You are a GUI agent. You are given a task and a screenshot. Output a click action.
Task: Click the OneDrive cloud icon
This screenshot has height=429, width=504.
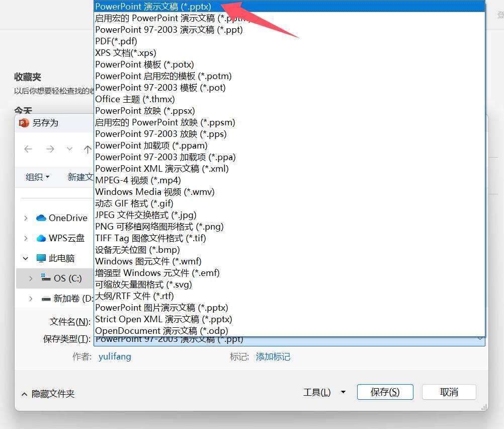click(41, 218)
